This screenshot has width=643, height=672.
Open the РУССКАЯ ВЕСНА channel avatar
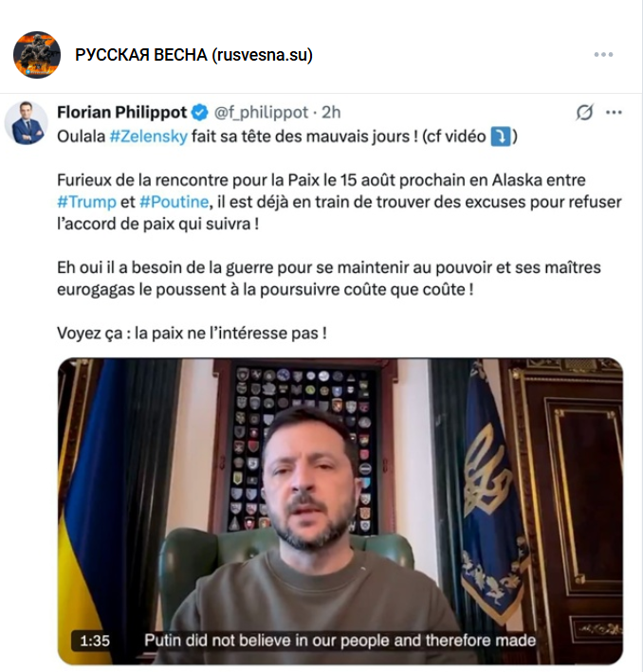pos(37,55)
